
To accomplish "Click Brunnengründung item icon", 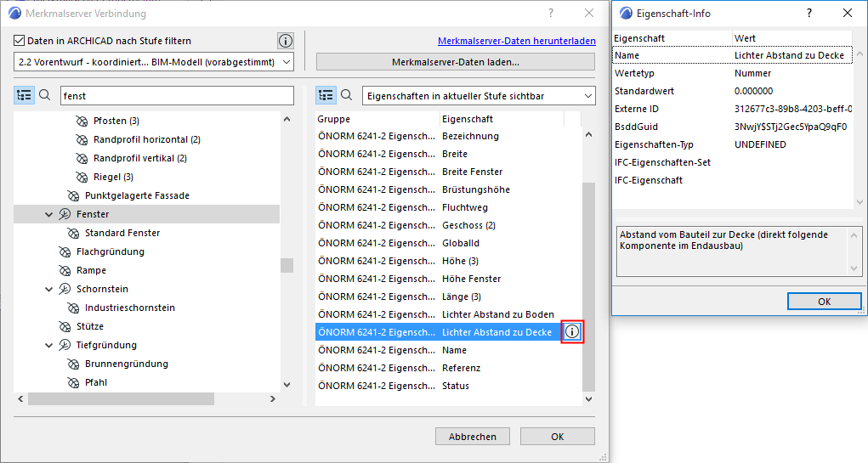I will point(73,364).
